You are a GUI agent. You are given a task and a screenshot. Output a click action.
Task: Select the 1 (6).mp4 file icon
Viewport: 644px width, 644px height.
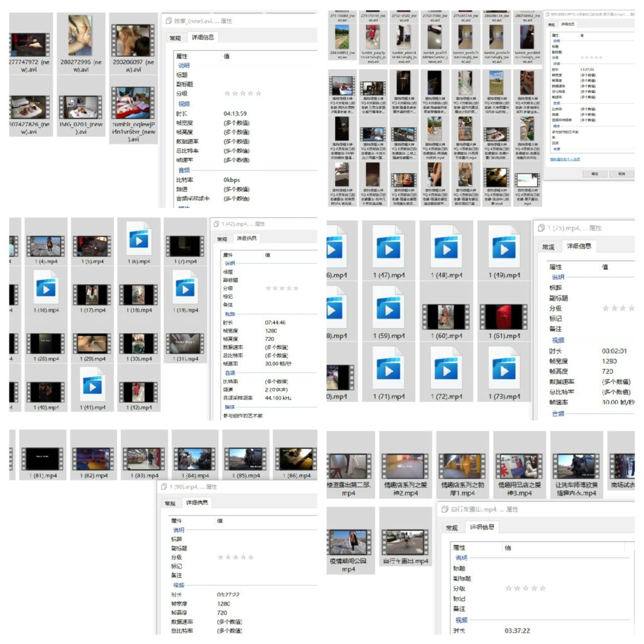pos(138,240)
